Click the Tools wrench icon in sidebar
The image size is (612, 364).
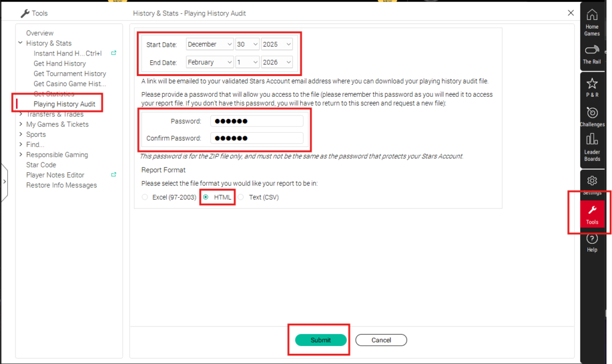(x=592, y=214)
